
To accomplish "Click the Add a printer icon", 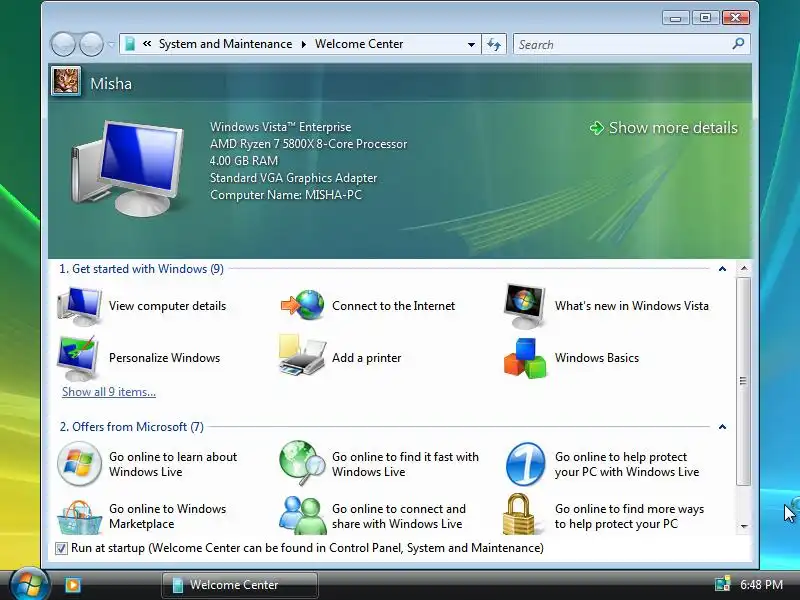I will (302, 356).
